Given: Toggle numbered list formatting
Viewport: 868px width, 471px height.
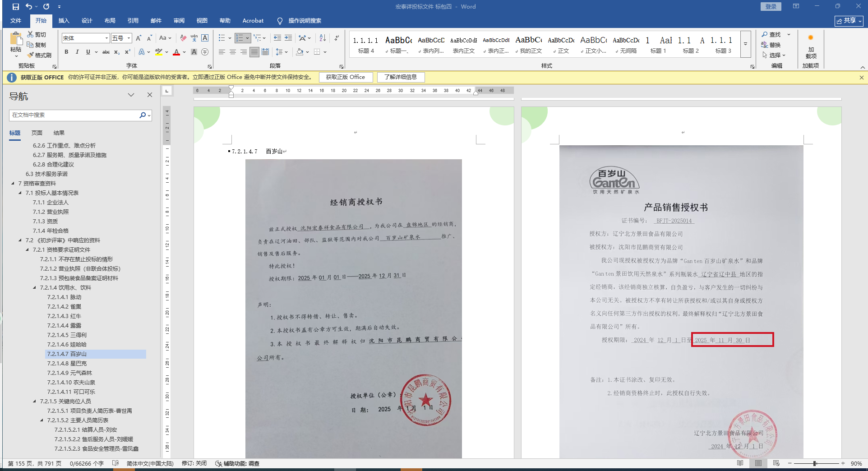Looking at the screenshot, I should point(240,38).
